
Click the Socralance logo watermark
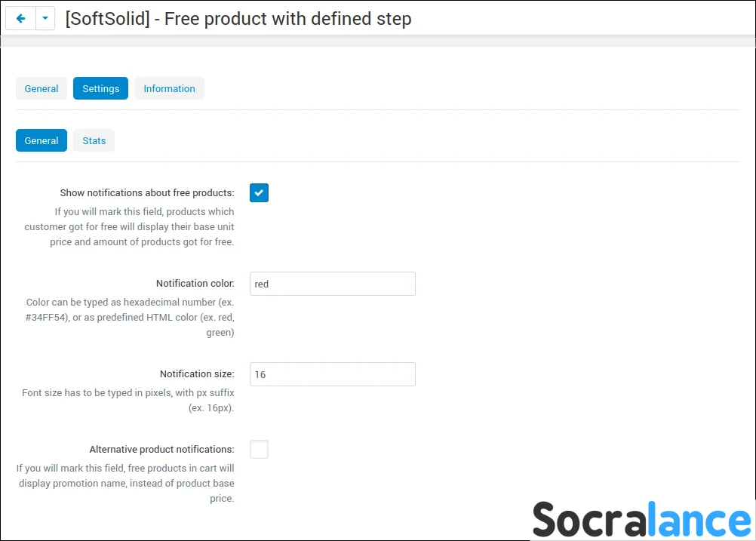coord(642,520)
